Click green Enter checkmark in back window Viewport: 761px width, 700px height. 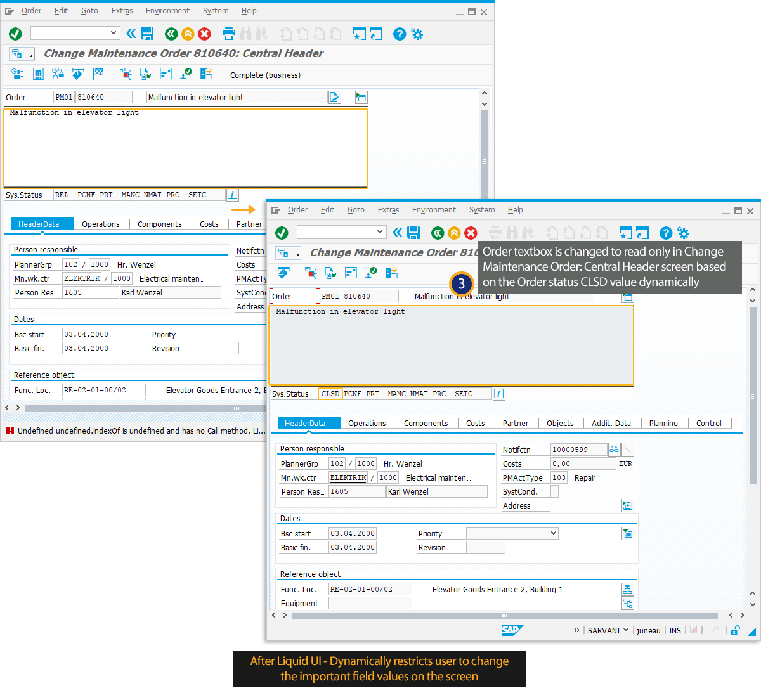click(15, 34)
